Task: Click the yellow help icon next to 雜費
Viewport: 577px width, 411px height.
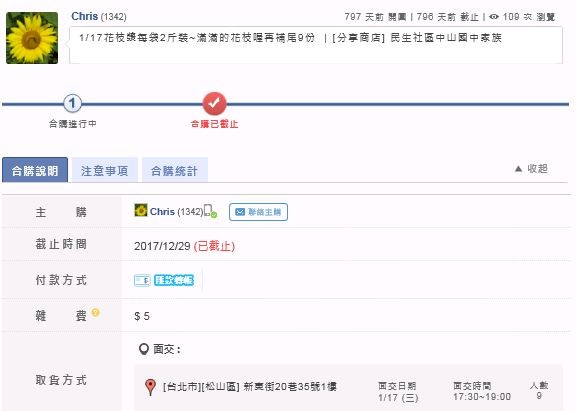Action: coord(95,312)
